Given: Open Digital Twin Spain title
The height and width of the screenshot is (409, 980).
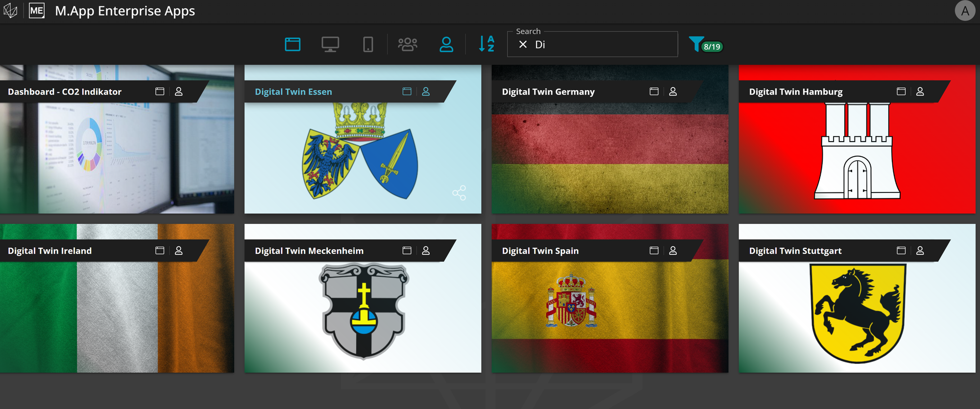Looking at the screenshot, I should pos(540,251).
